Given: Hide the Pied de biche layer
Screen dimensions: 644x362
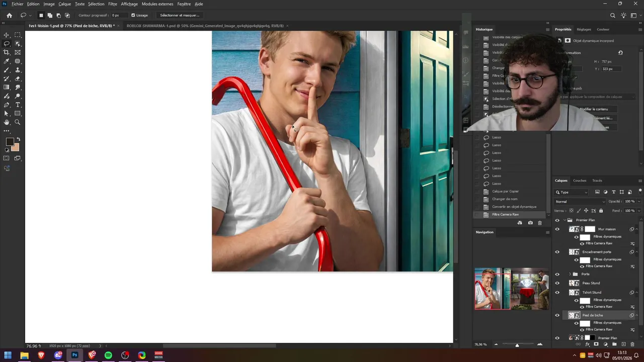Looking at the screenshot, I should (x=557, y=315).
